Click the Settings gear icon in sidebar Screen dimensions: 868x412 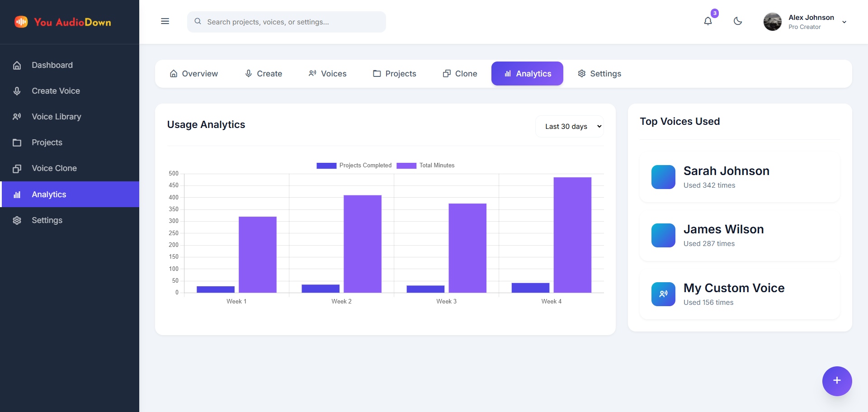point(17,220)
